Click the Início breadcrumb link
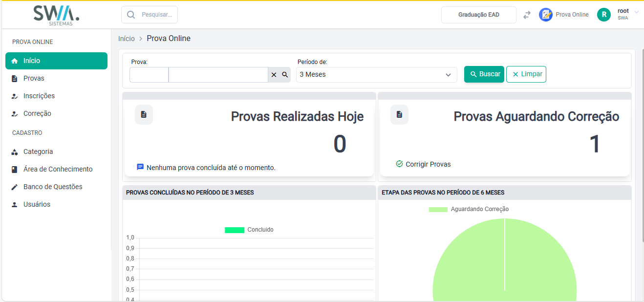This screenshot has width=644, height=302. point(127,39)
